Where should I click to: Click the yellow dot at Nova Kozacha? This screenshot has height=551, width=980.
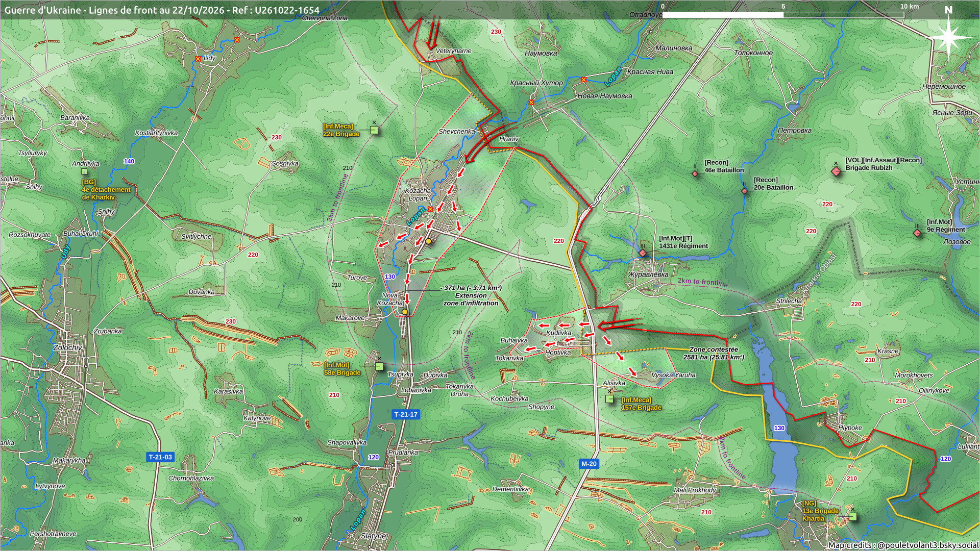(405, 312)
